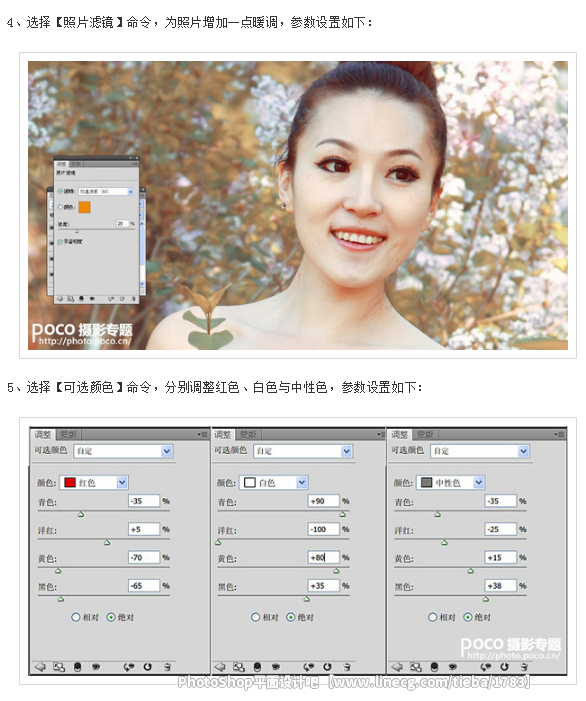Click 青色 slider handle in red panel
586x701 pixels.
[81, 515]
